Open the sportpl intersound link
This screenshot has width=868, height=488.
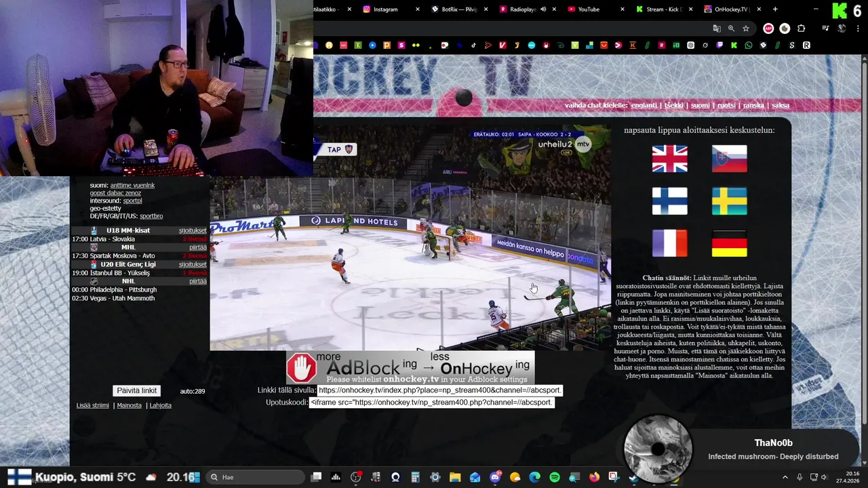pyautogui.click(x=133, y=201)
